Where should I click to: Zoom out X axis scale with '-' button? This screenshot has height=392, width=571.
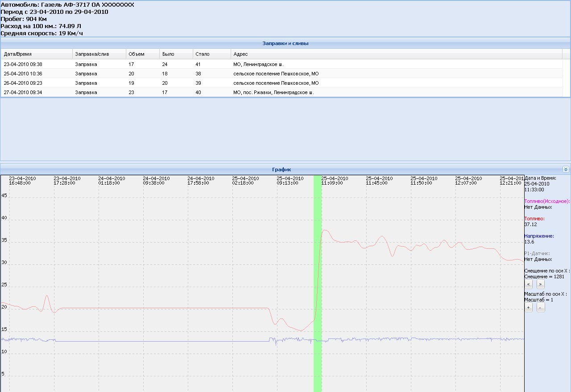540,308
